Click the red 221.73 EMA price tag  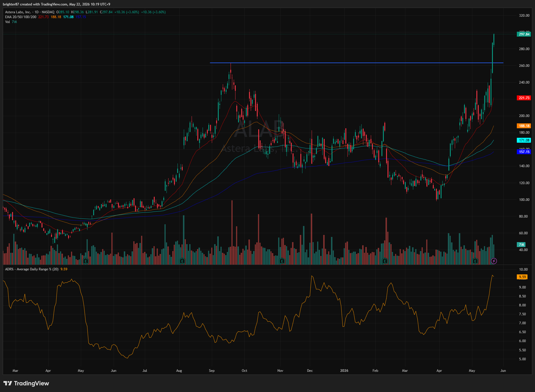click(x=524, y=98)
